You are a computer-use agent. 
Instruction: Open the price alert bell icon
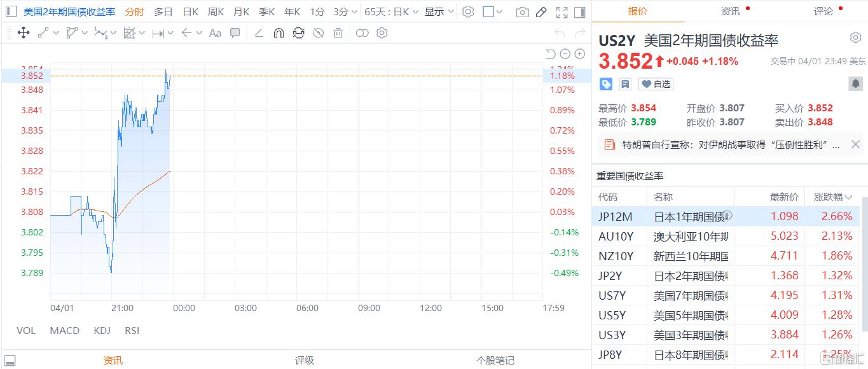point(855,84)
